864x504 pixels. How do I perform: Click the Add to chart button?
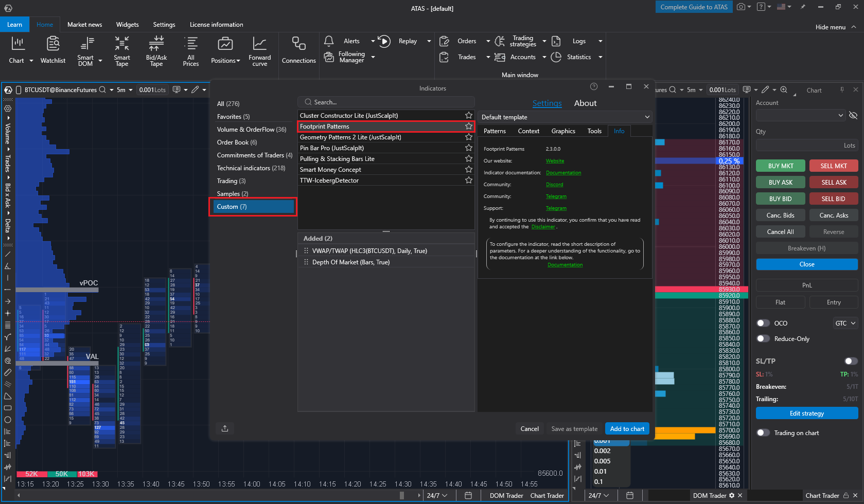(627, 429)
